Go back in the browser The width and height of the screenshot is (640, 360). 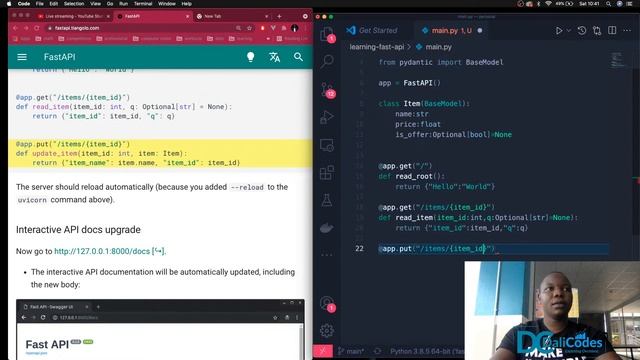pos(15,28)
